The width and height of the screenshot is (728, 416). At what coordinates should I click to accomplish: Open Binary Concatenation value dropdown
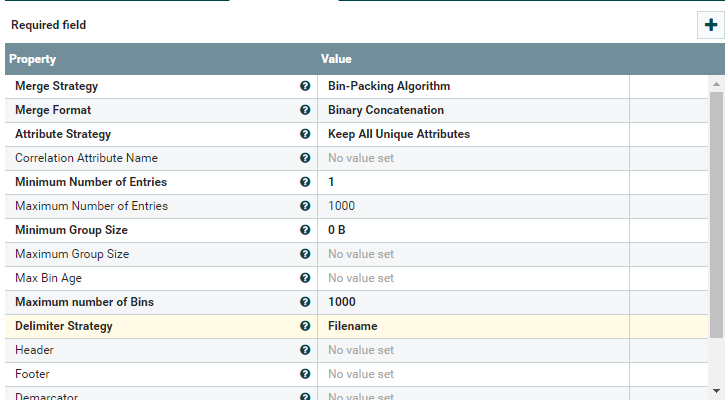tap(472, 110)
